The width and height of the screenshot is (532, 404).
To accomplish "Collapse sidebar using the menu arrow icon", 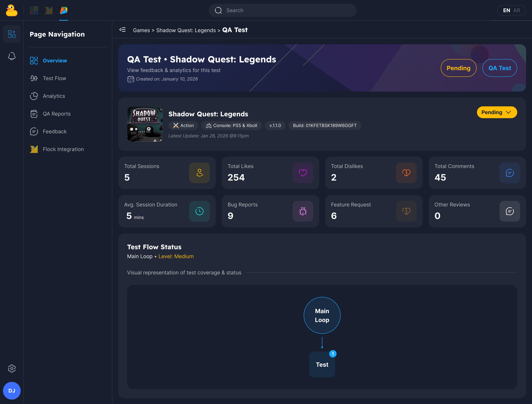I will click(122, 30).
